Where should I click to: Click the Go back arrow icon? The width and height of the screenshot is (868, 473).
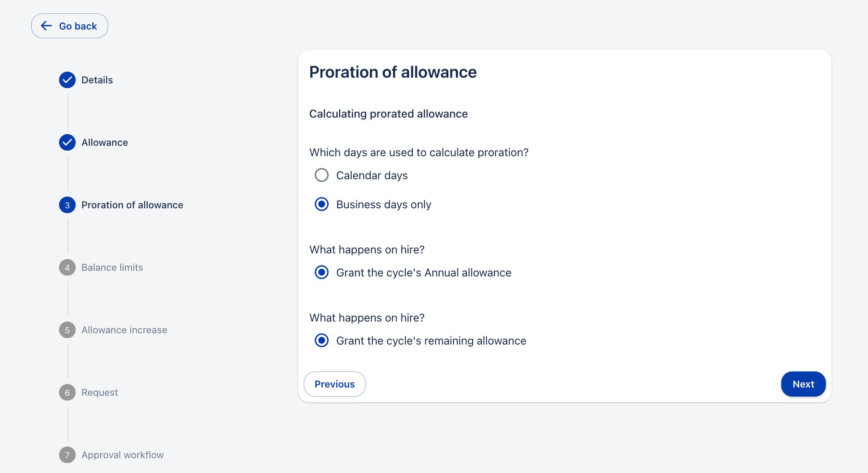pyautogui.click(x=46, y=26)
